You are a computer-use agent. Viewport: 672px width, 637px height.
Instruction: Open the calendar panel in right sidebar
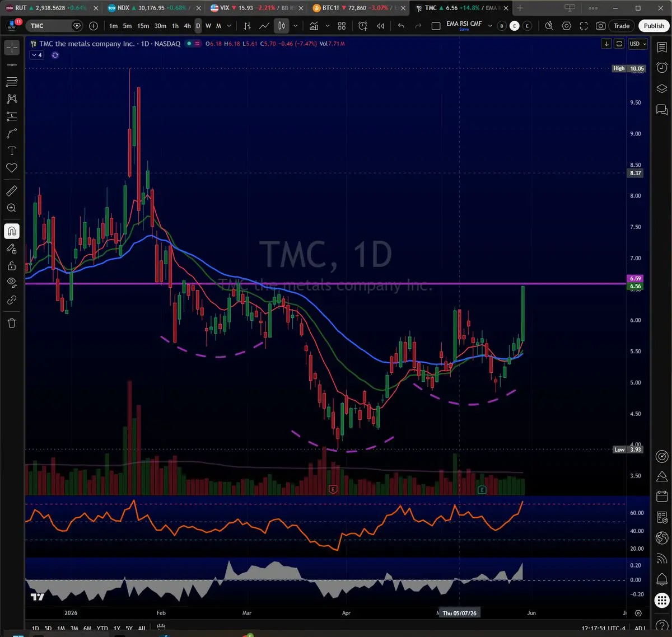661,497
